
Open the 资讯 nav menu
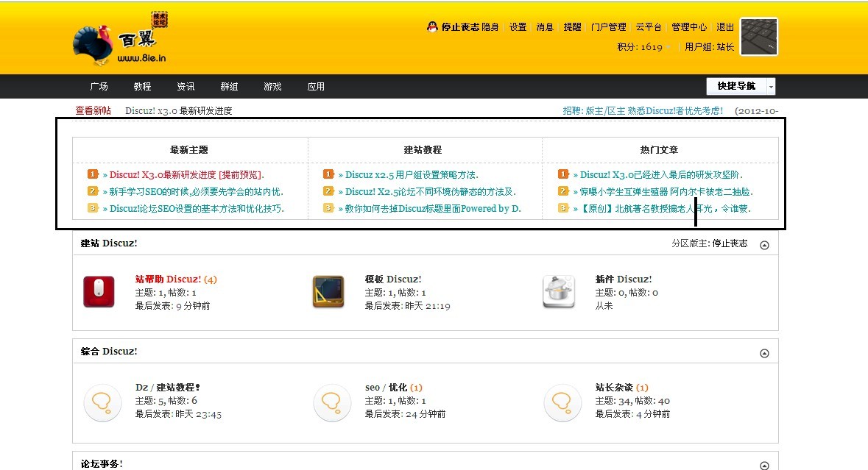186,87
